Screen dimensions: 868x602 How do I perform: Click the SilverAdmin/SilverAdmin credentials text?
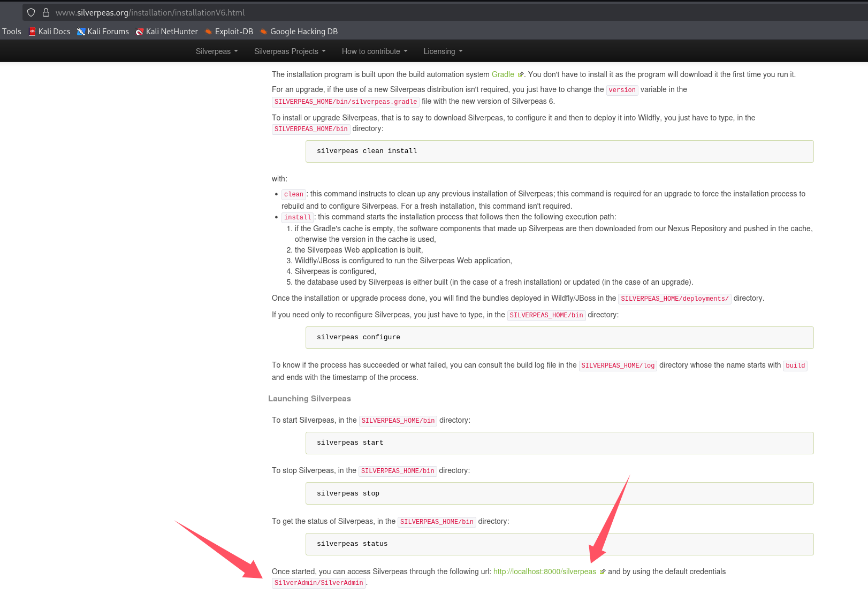click(319, 583)
